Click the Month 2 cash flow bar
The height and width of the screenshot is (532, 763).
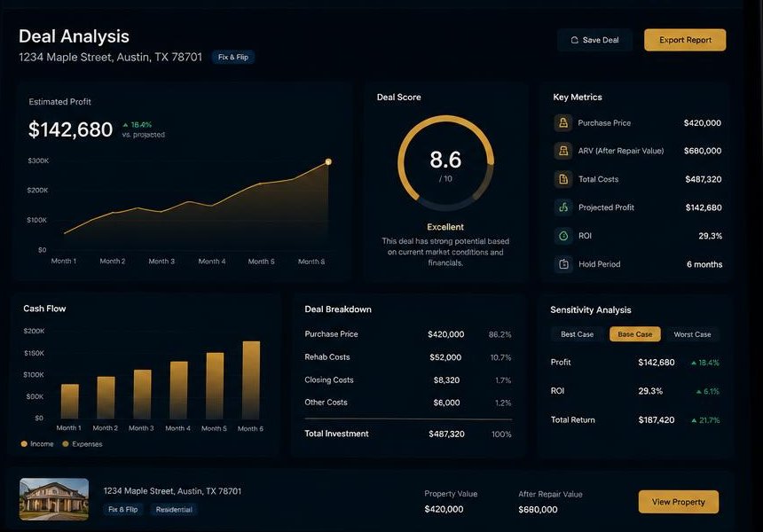(x=106, y=398)
